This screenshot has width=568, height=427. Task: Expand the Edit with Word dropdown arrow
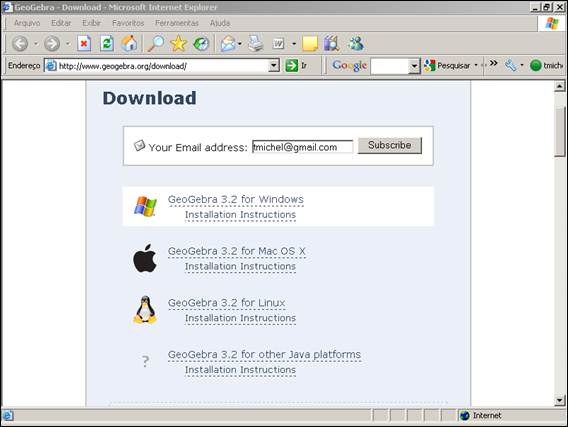point(294,44)
